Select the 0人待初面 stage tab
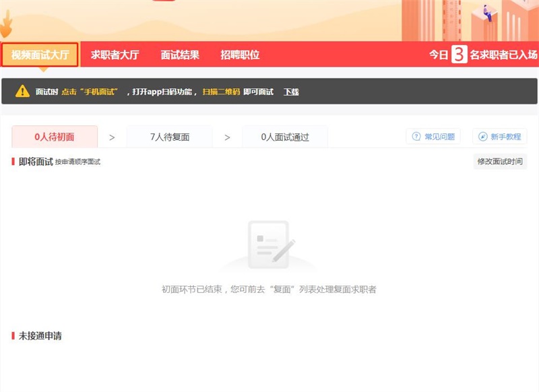Screen dimensions: 539x392 (55, 137)
